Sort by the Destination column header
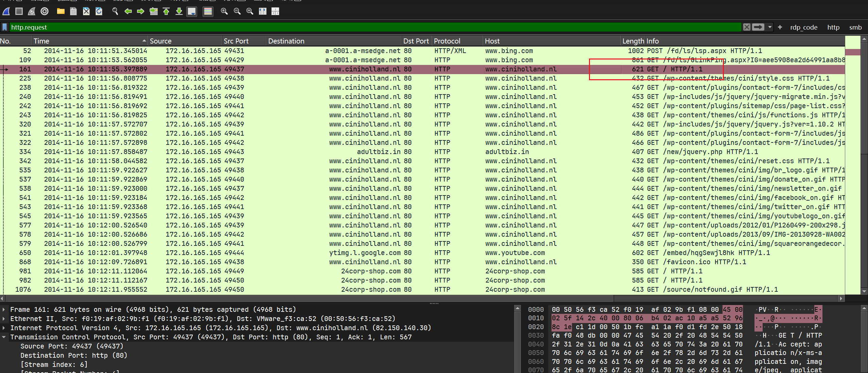 click(x=286, y=41)
